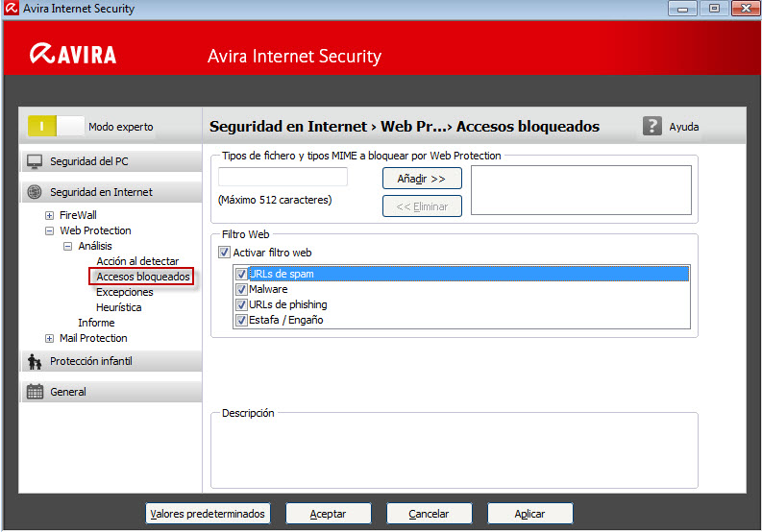
Task: Click the Seguridad en Internet breadcrumb
Action: point(288,127)
